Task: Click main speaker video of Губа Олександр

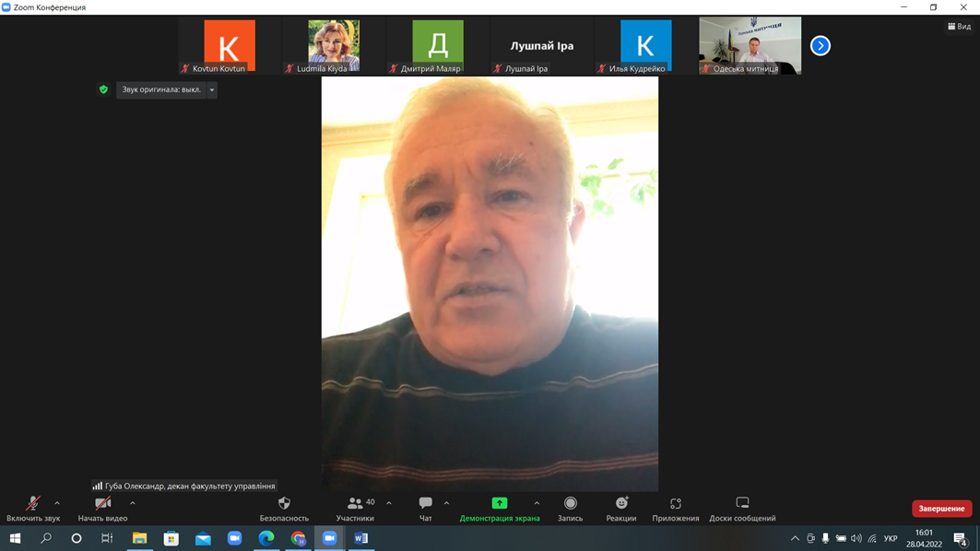Action: click(x=490, y=284)
